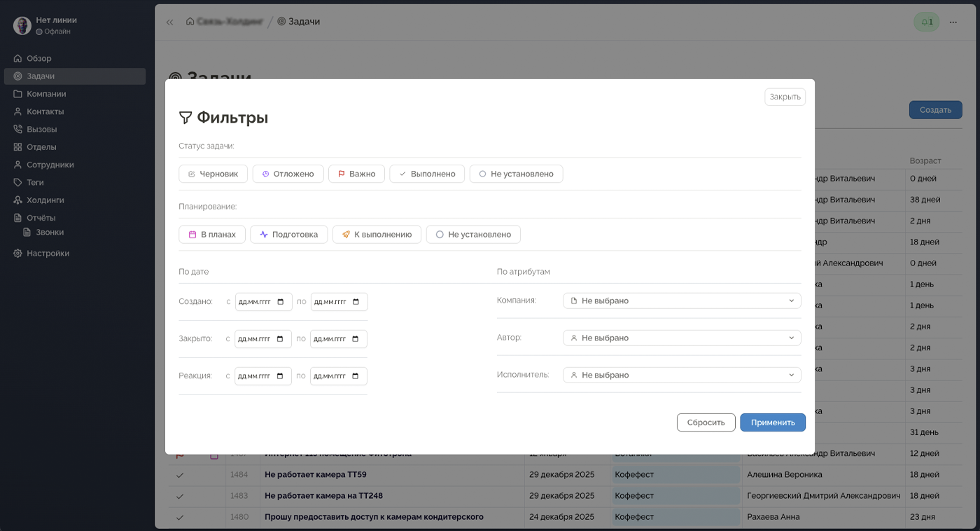Click calendar icon in Реакция end date
980x531 pixels.
[355, 376]
